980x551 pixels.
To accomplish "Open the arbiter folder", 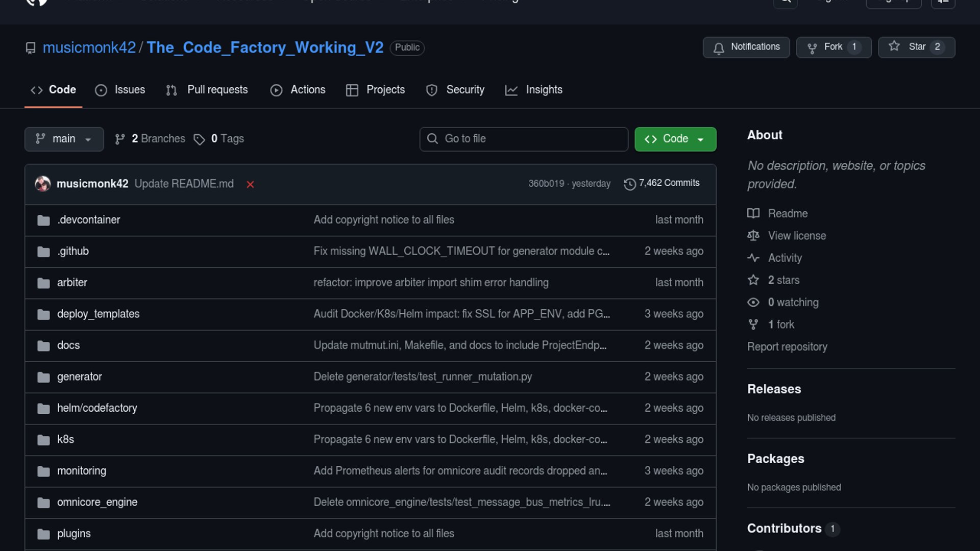I will 72,282.
